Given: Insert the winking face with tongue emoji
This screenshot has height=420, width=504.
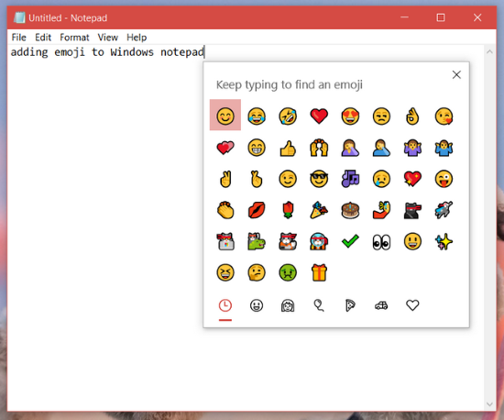Looking at the screenshot, I should pos(444,179).
